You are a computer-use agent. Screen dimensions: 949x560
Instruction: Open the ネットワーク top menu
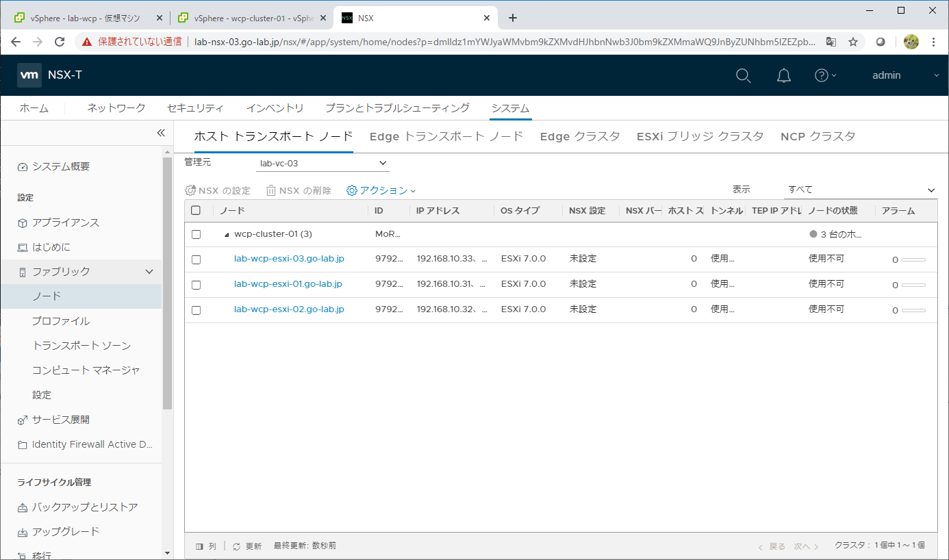pyautogui.click(x=116, y=108)
